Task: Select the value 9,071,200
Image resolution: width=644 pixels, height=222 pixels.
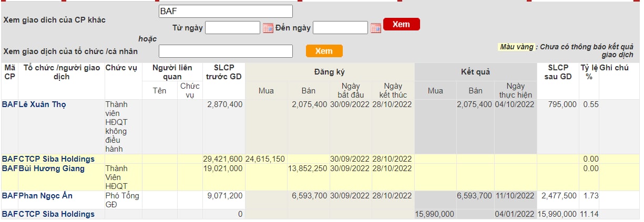Action: (225, 196)
